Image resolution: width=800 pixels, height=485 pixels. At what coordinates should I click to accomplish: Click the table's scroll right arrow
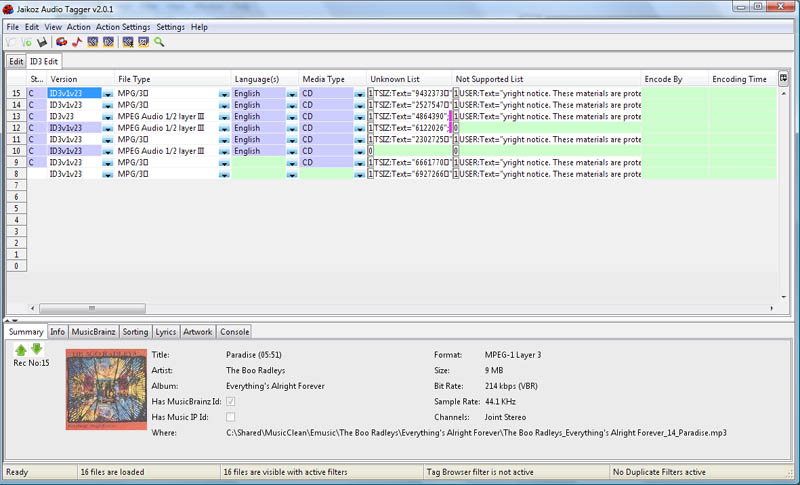click(x=771, y=308)
